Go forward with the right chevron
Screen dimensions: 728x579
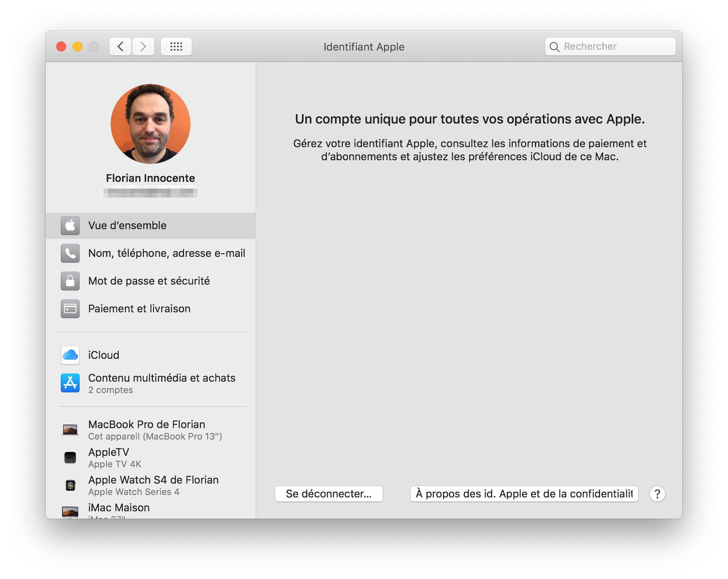[143, 46]
